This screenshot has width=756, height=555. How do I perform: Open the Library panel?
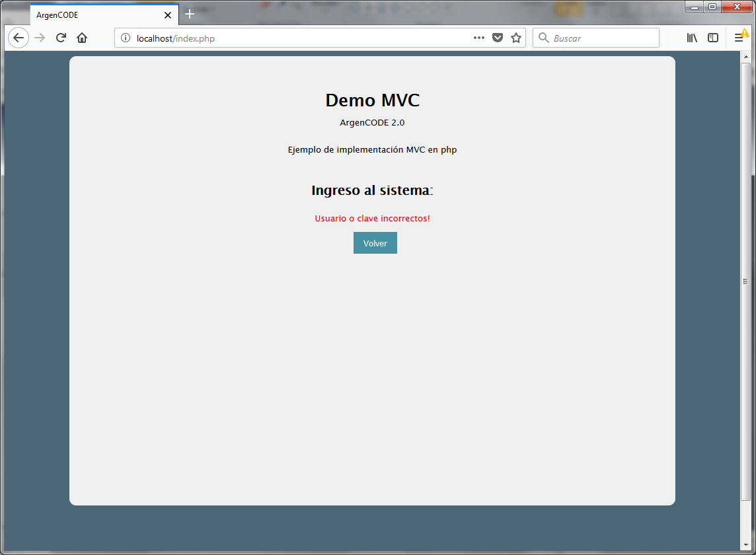[692, 38]
